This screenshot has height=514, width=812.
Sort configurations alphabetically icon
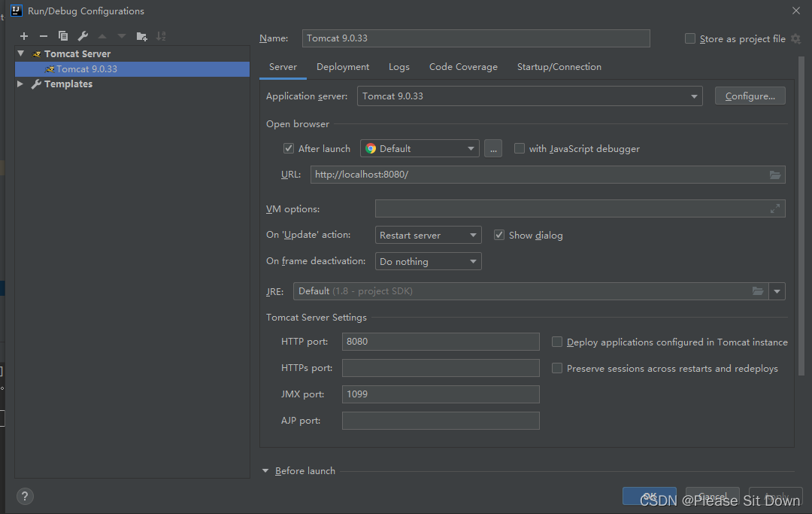click(161, 36)
